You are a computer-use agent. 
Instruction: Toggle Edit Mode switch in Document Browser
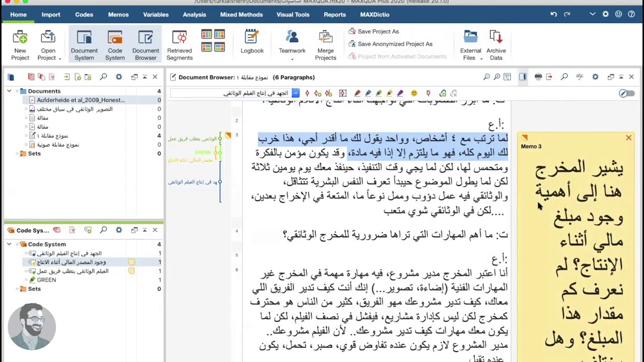click(x=627, y=93)
